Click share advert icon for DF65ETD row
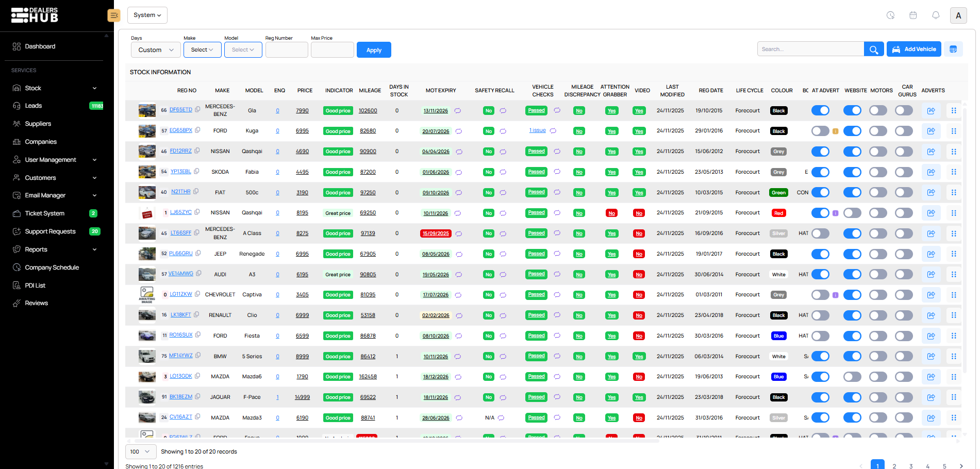The width and height of the screenshot is (980, 469). point(931,111)
